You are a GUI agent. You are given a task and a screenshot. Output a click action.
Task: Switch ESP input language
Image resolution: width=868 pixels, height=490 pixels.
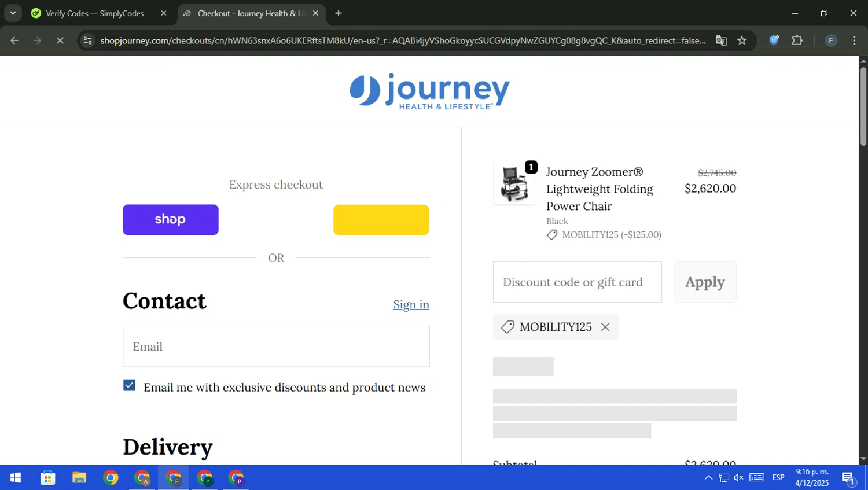(778, 478)
